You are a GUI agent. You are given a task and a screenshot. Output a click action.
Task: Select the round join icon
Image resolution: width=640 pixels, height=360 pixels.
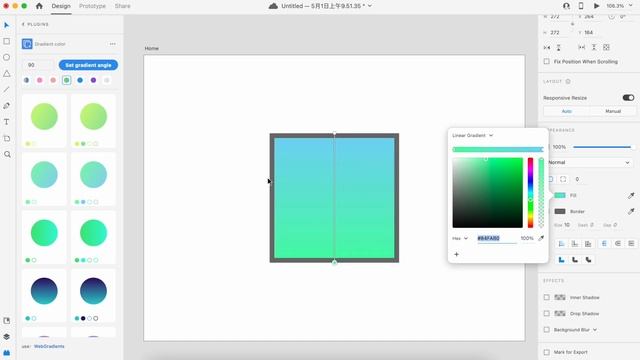(x=575, y=260)
